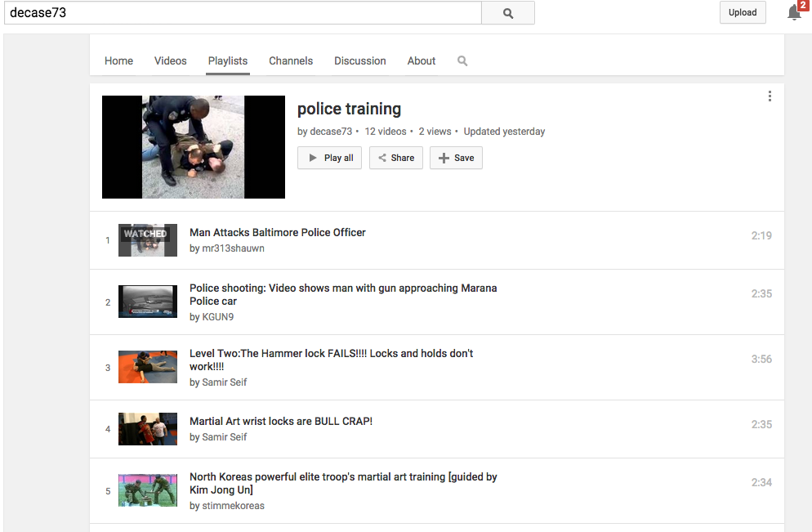This screenshot has width=812, height=532.
Task: Click the 2:34 duration text
Action: click(761, 482)
